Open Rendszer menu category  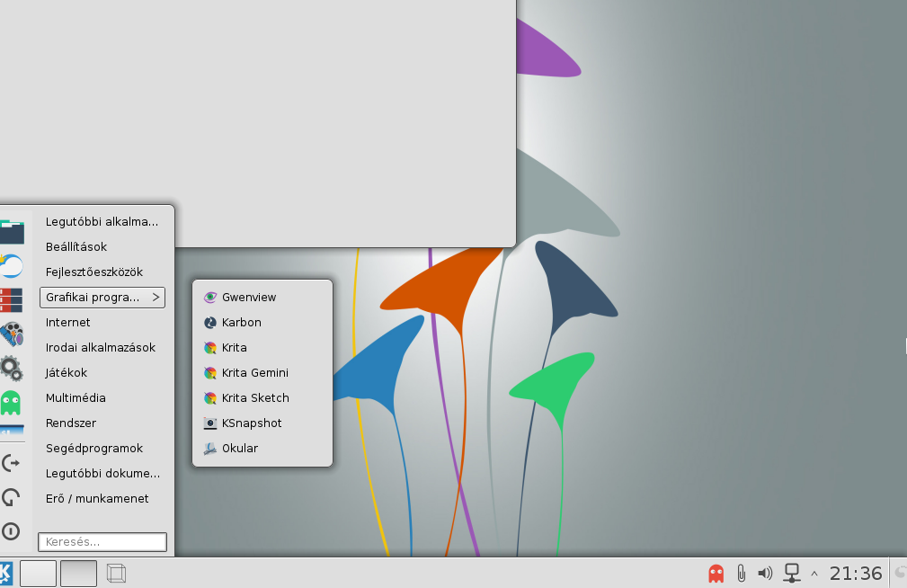coord(102,423)
